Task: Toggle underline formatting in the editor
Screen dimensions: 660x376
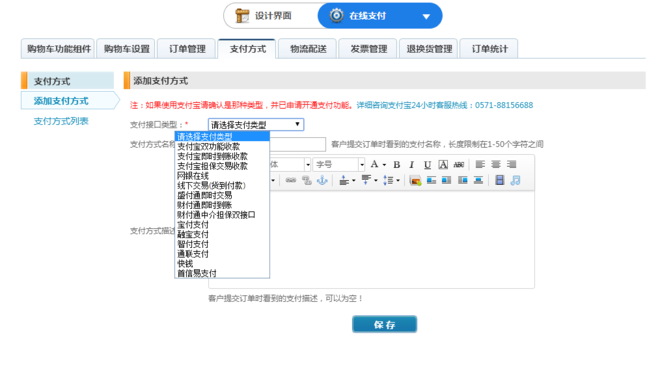Action: click(427, 165)
